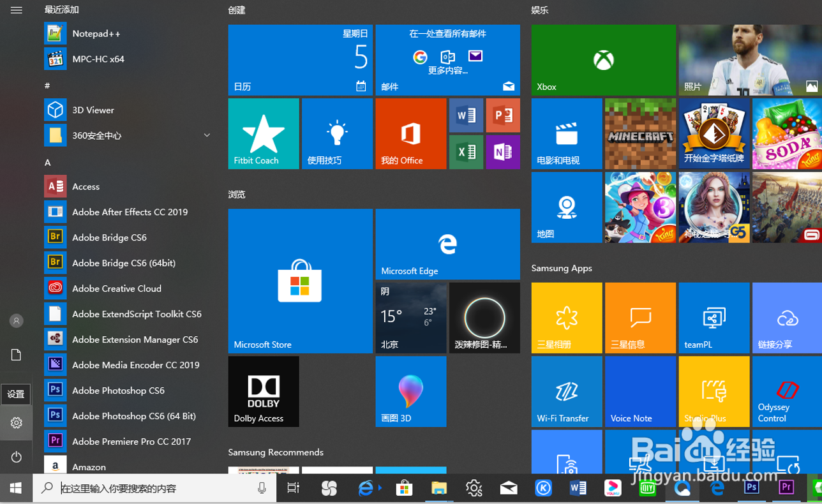This screenshot has height=504, width=822.
Task: Jump to letter A section header
Action: [x=48, y=162]
